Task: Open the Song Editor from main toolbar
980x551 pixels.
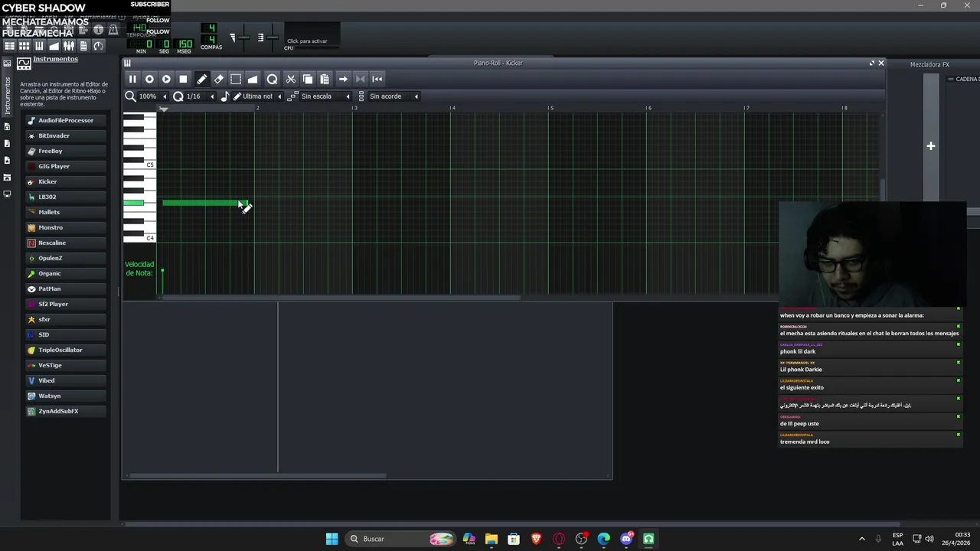Action: pyautogui.click(x=10, y=46)
